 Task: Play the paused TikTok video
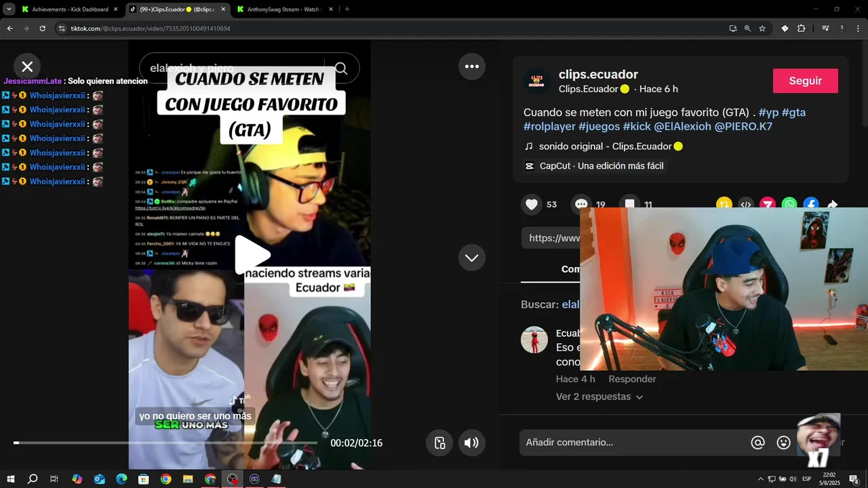pyautogui.click(x=252, y=256)
